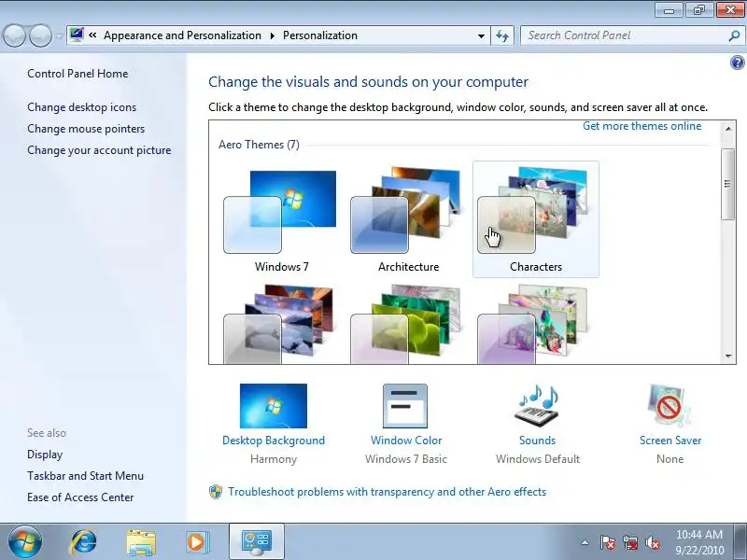Expand the breadcrumb overflow chevrons

92,35
